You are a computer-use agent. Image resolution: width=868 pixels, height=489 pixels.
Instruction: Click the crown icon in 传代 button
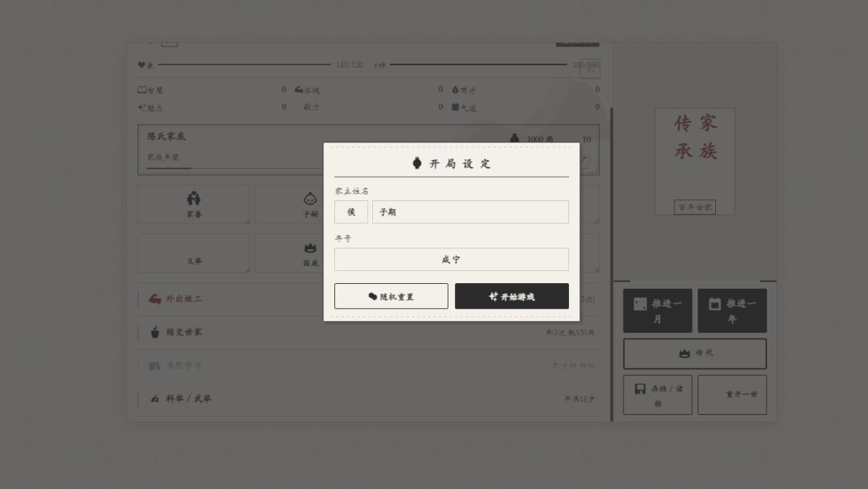[685, 353]
